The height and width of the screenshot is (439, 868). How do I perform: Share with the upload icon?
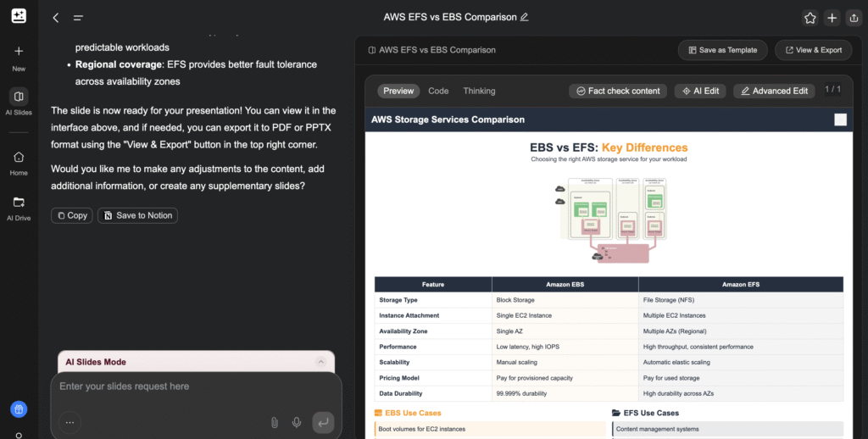(x=854, y=18)
